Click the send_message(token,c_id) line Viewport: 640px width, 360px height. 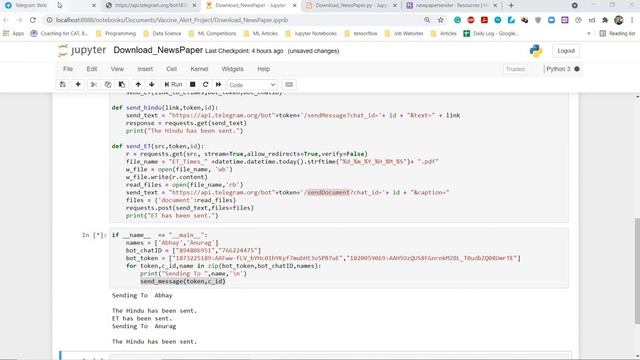[x=183, y=281]
